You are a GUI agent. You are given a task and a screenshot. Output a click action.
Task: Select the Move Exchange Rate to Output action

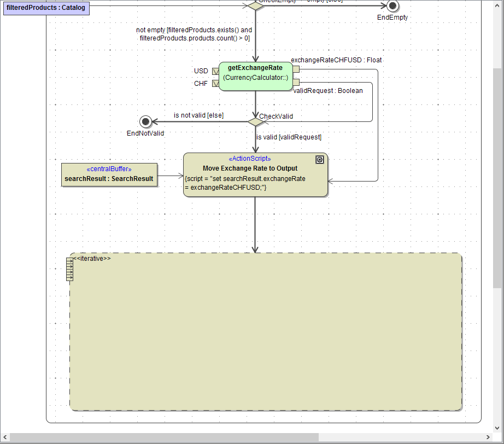click(x=255, y=175)
